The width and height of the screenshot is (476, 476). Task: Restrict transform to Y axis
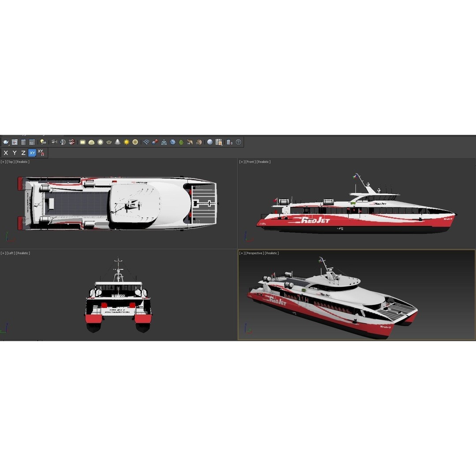click(x=15, y=152)
